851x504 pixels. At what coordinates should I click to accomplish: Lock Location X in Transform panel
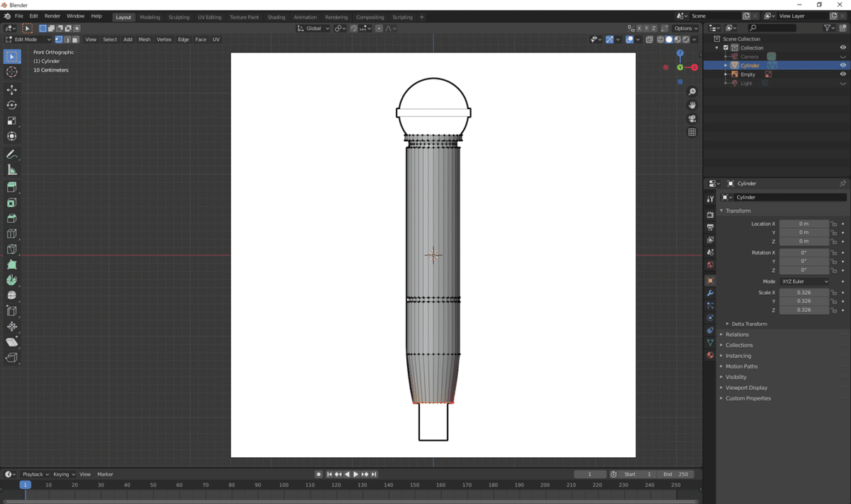pyautogui.click(x=835, y=224)
